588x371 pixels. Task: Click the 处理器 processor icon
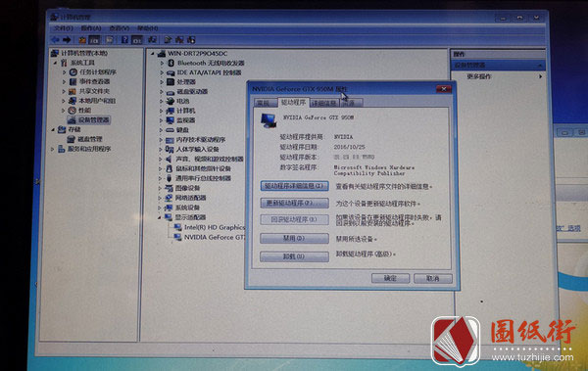(171, 81)
